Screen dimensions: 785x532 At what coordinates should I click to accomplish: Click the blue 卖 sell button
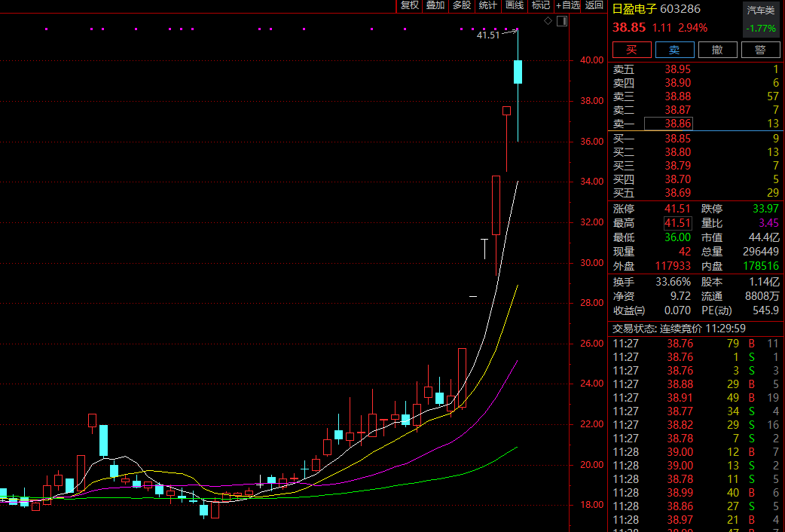coord(674,50)
